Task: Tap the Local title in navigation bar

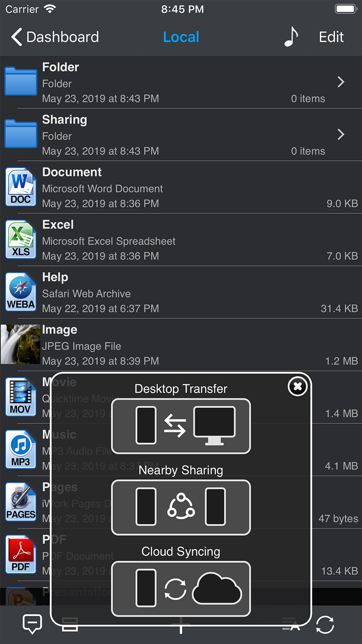Action: [x=181, y=37]
